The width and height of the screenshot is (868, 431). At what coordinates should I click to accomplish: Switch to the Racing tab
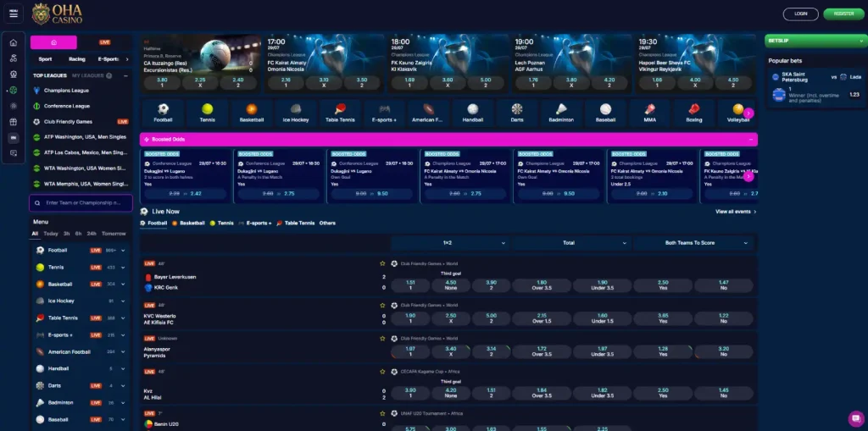pos(77,59)
